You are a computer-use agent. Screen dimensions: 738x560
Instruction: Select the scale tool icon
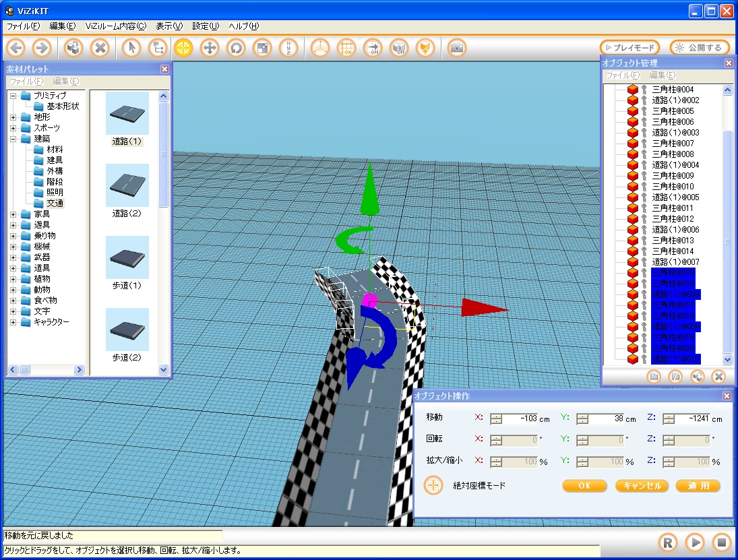pyautogui.click(x=262, y=48)
